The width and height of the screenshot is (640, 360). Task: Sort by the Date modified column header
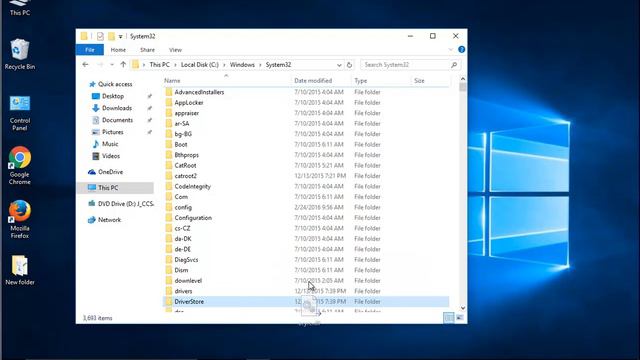[x=313, y=81]
